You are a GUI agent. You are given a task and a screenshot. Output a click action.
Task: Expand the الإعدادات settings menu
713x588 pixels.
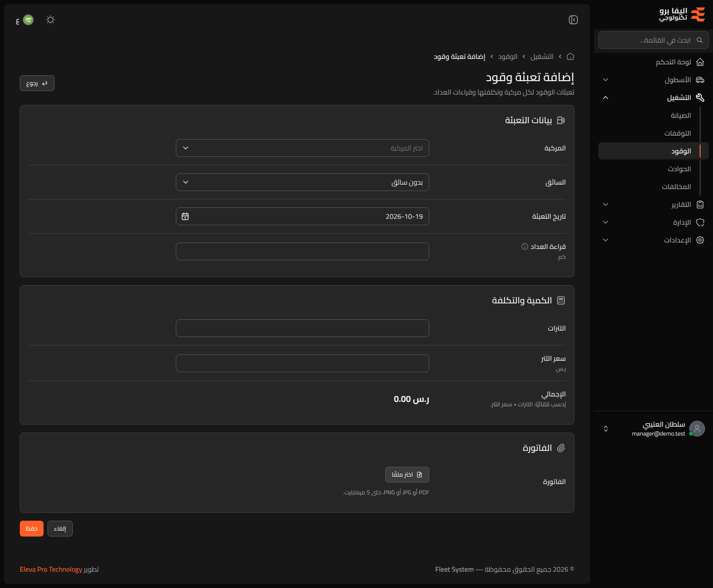[654, 240]
